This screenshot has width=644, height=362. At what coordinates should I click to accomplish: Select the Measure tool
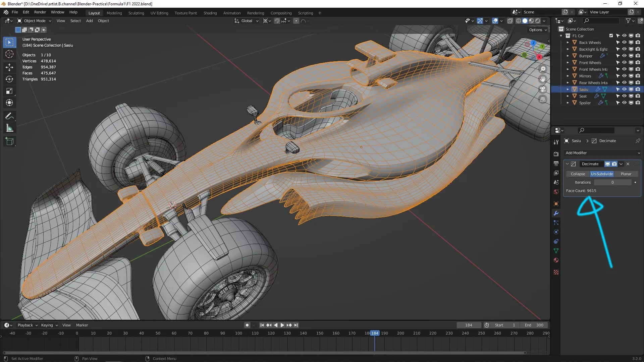click(x=9, y=128)
